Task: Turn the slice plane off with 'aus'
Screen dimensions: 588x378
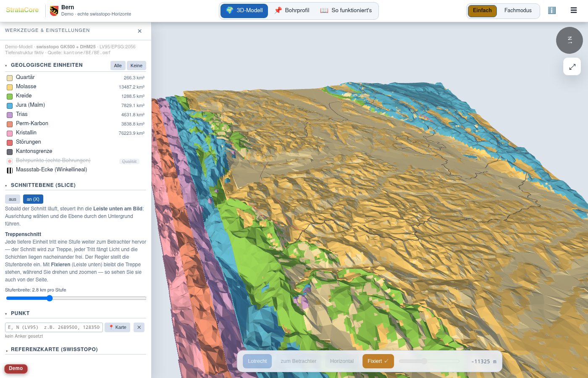Action: click(x=13, y=199)
